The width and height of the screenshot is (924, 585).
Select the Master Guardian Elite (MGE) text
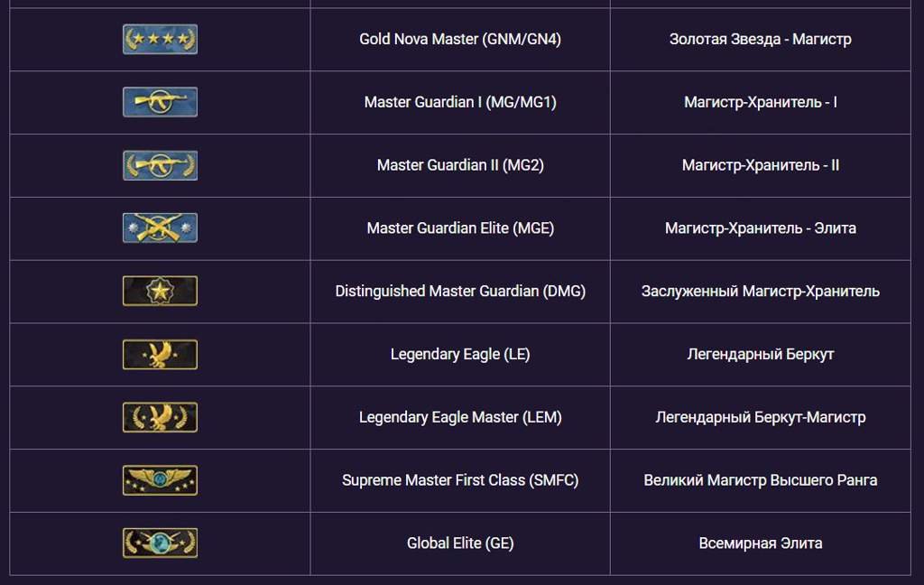click(460, 227)
